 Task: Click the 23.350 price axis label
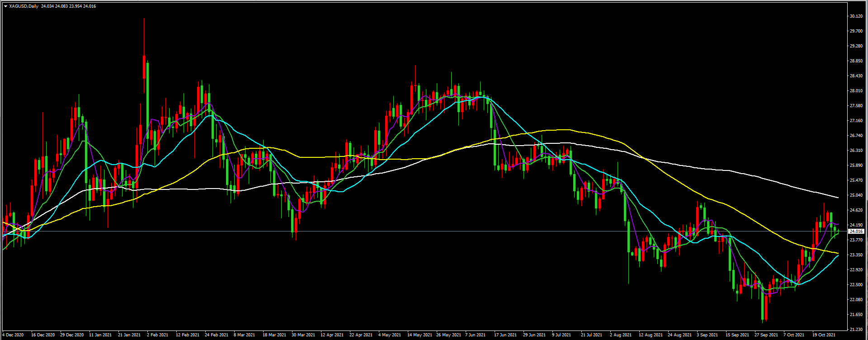pyautogui.click(x=855, y=255)
